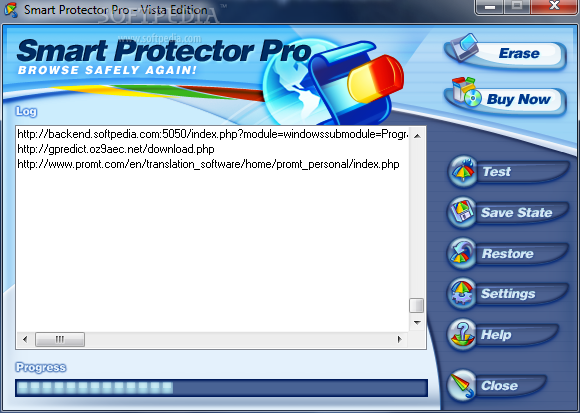
Task: Click the question mark Help icon
Action: 462,335
